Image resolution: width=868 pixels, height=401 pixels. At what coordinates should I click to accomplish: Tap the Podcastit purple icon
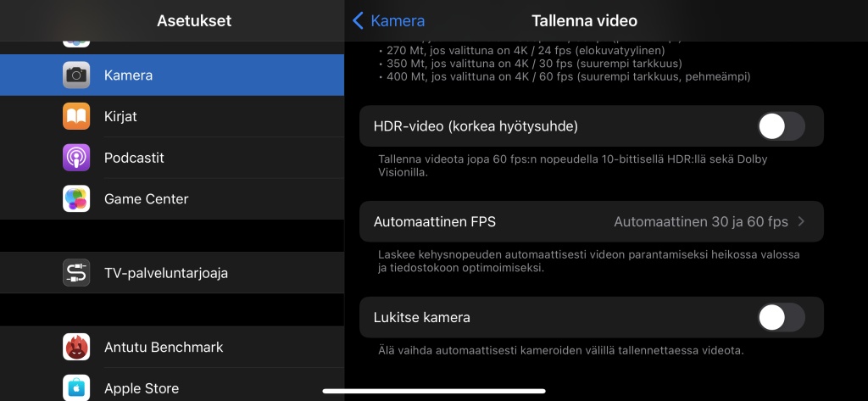point(76,158)
